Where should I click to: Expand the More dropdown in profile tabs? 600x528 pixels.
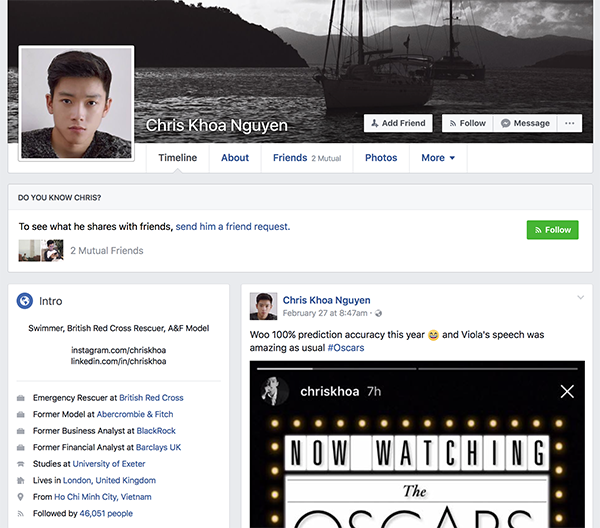coord(438,158)
